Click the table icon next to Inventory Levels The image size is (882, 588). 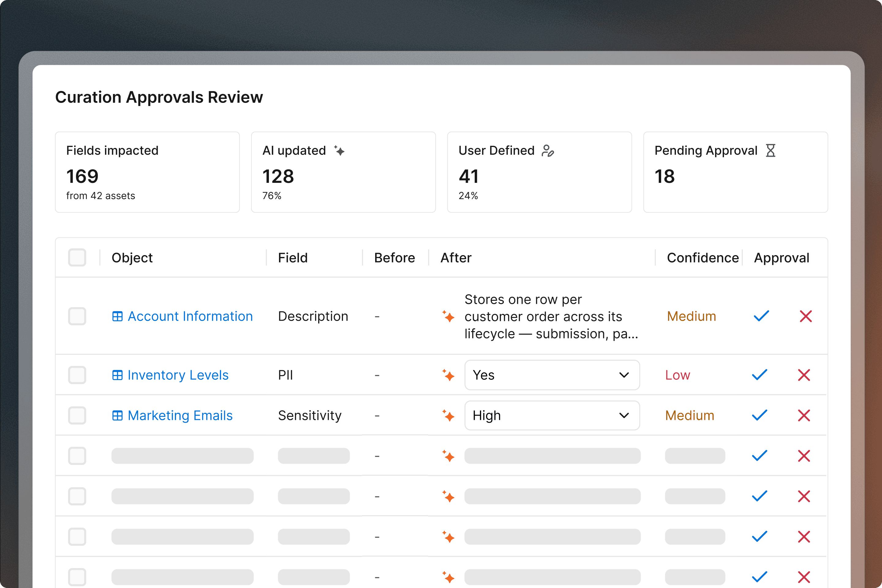[x=117, y=375]
